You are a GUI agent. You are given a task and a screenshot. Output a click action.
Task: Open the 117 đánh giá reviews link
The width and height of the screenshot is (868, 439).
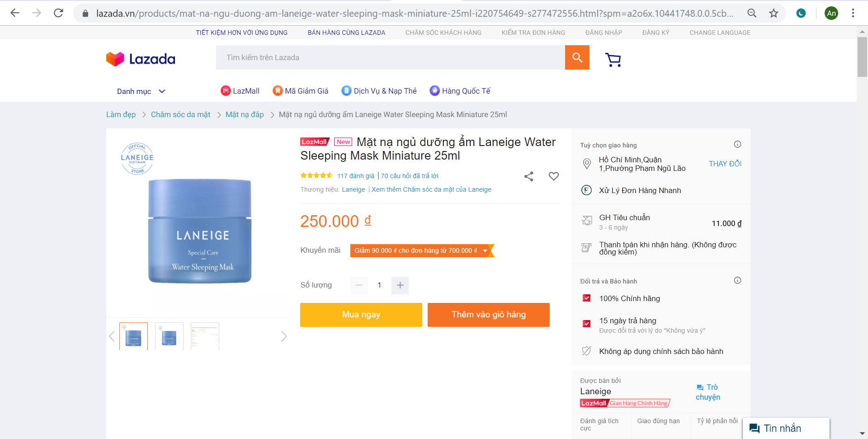coord(356,176)
